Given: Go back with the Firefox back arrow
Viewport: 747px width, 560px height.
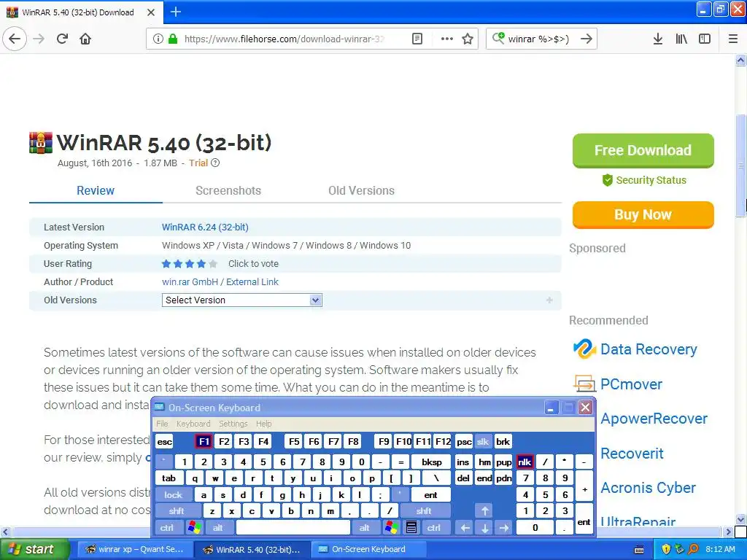Looking at the screenshot, I should coord(15,39).
